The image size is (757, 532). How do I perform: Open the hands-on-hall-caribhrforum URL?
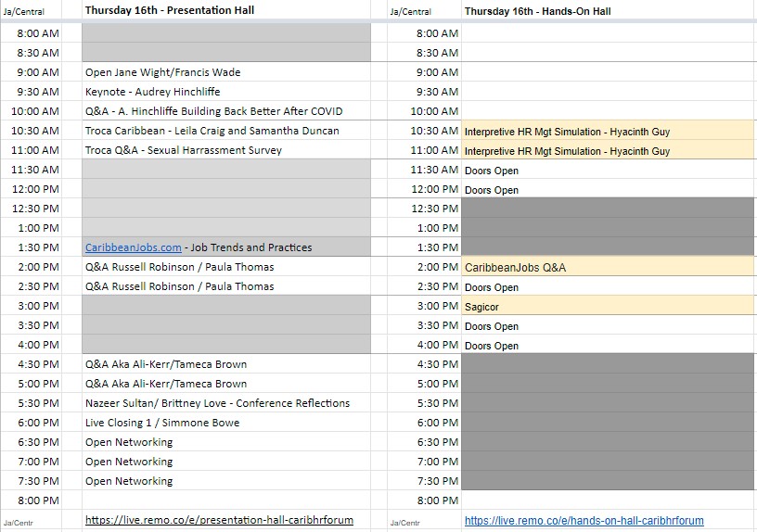pos(584,521)
